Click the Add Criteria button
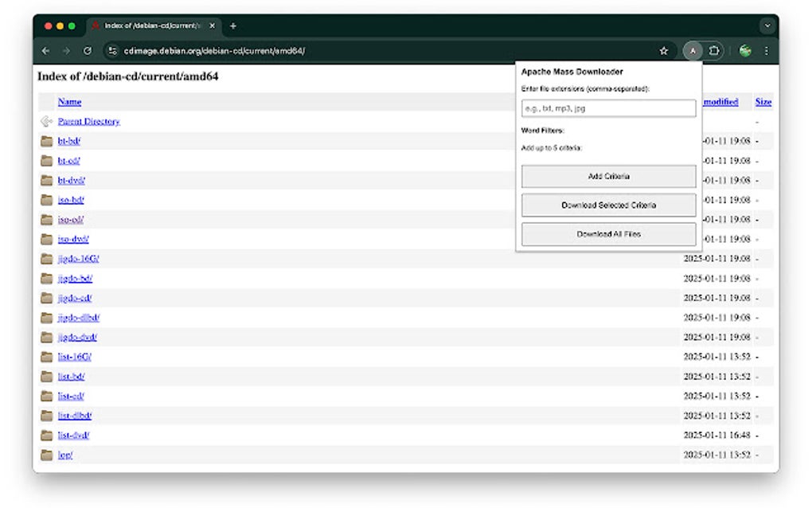This screenshot has height=508, width=812. [x=608, y=176]
